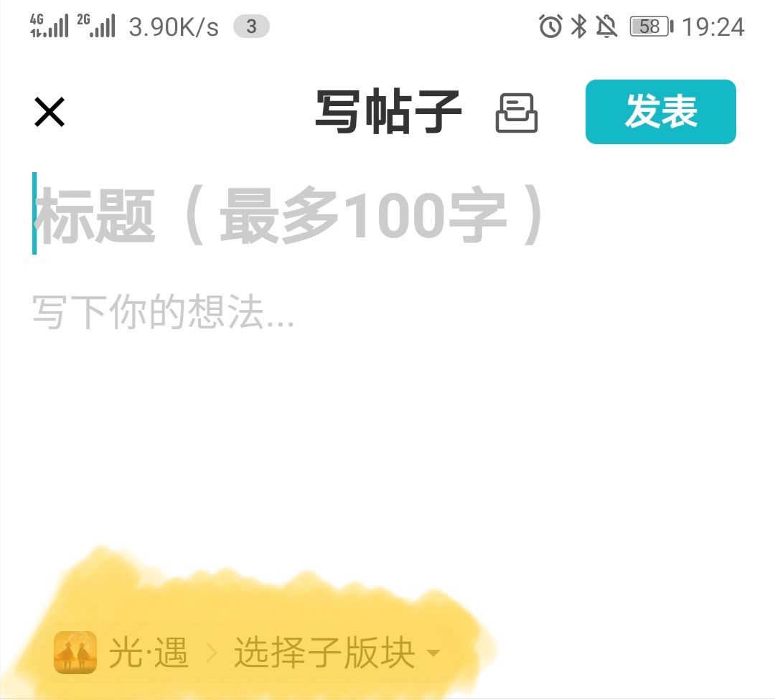Viewport: 775px width, 700px height.
Task: Select the 光·遇 forum label
Action: tap(149, 653)
